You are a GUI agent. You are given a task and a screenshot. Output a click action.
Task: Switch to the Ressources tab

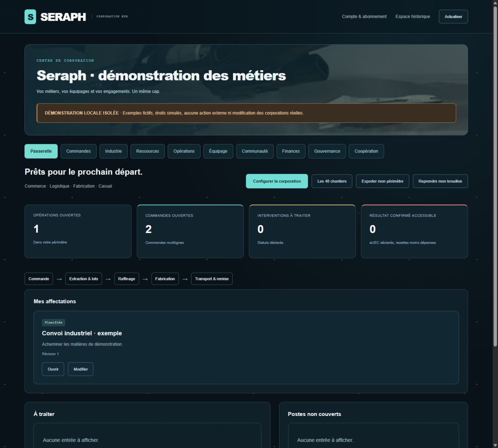point(148,151)
